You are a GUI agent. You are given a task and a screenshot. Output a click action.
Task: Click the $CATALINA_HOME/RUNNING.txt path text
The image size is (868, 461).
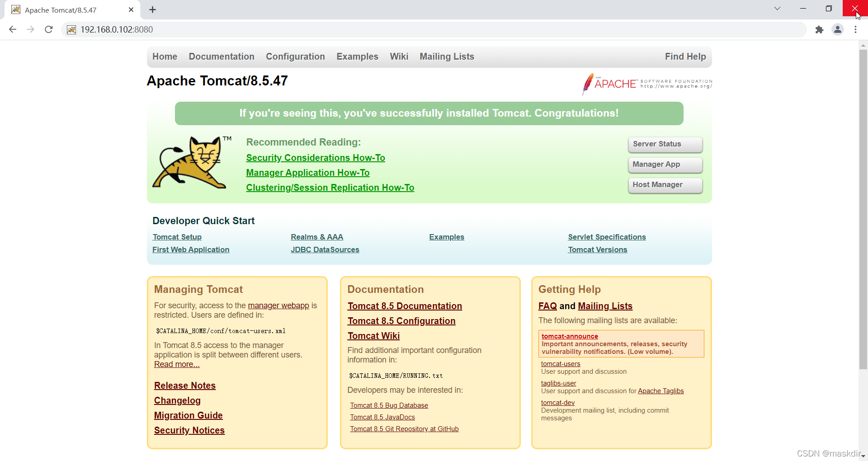click(x=396, y=376)
